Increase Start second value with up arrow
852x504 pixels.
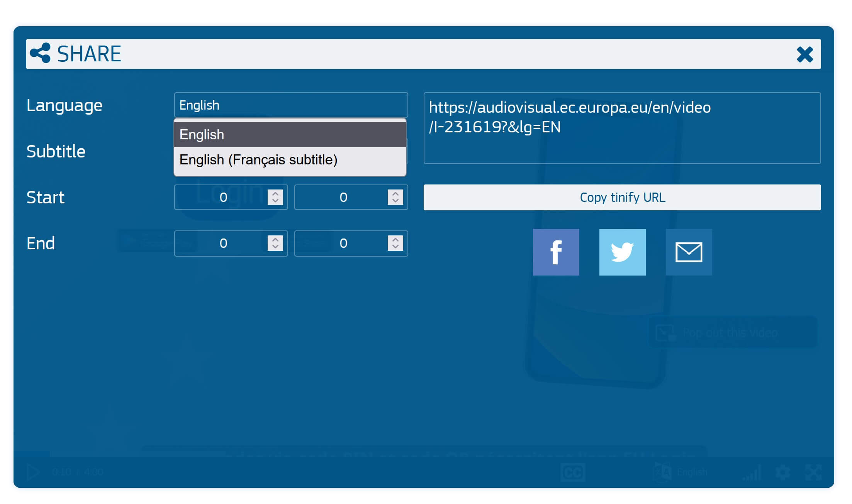pos(395,194)
